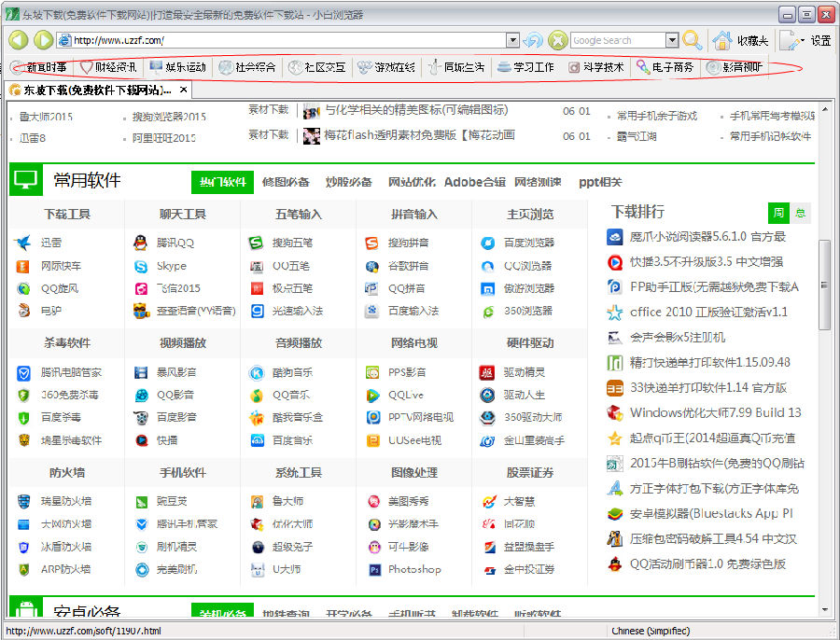Click the PPS影音 icon

[x=372, y=372]
